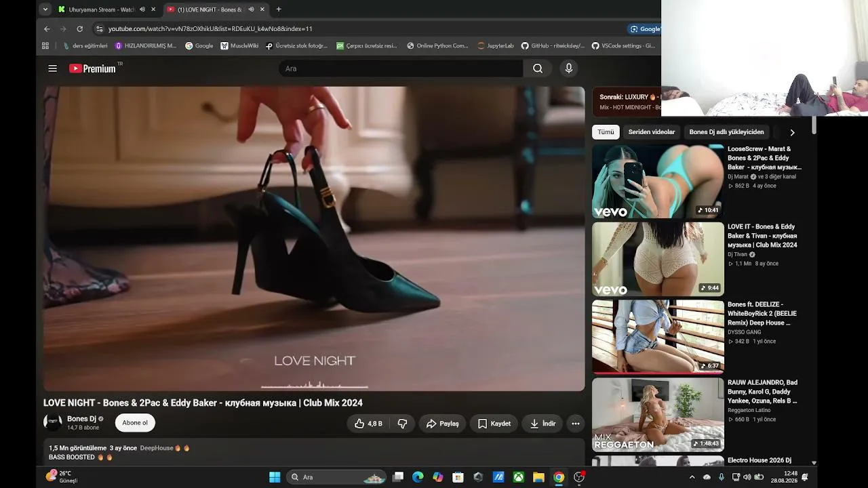
Task: Open a new browser tab
Action: (279, 9)
